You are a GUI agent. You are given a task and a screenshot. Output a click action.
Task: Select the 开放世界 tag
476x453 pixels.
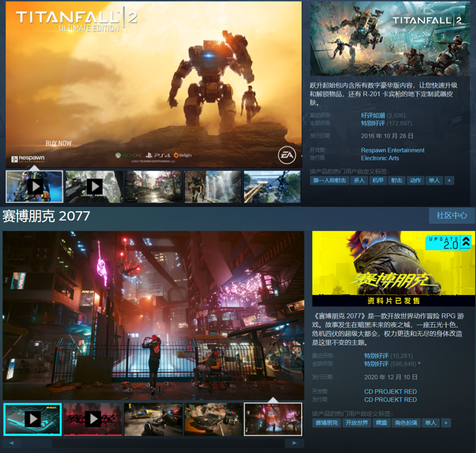click(x=357, y=423)
